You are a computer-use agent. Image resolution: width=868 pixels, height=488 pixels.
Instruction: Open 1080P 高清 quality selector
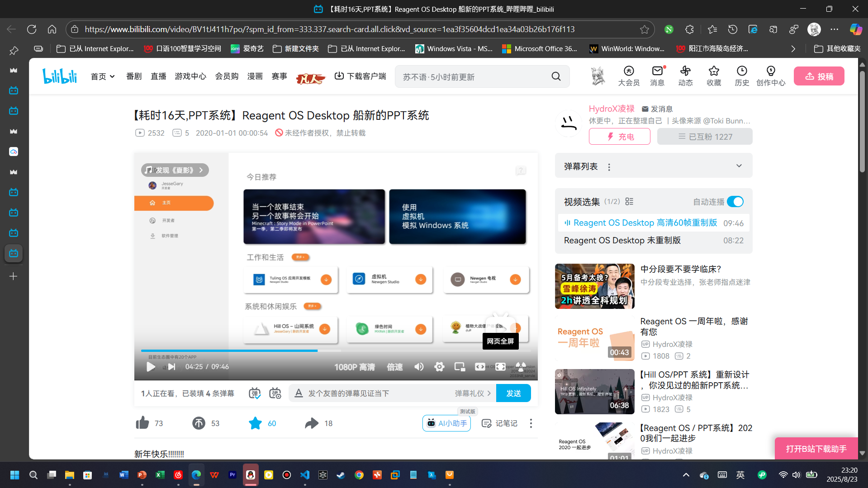pyautogui.click(x=355, y=367)
